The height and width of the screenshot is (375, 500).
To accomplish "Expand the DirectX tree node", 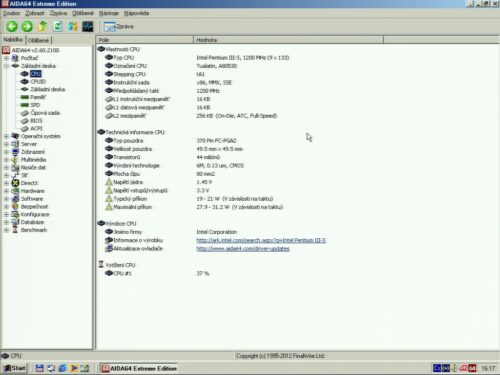I will [x=6, y=183].
